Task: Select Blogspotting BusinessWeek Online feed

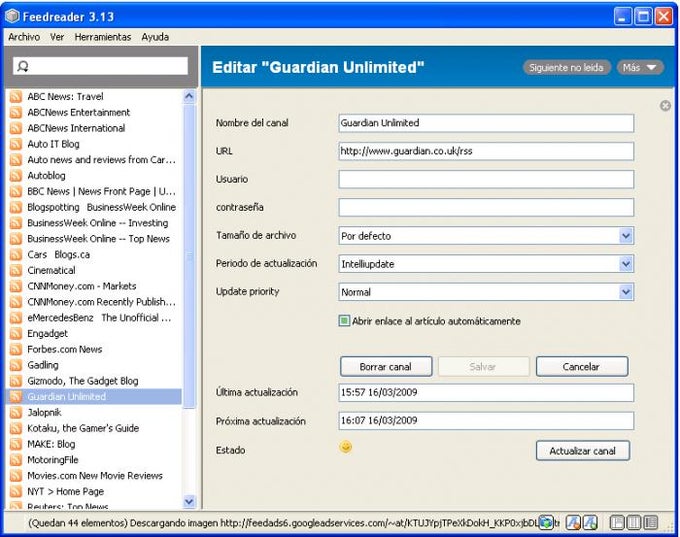Action: (94, 207)
